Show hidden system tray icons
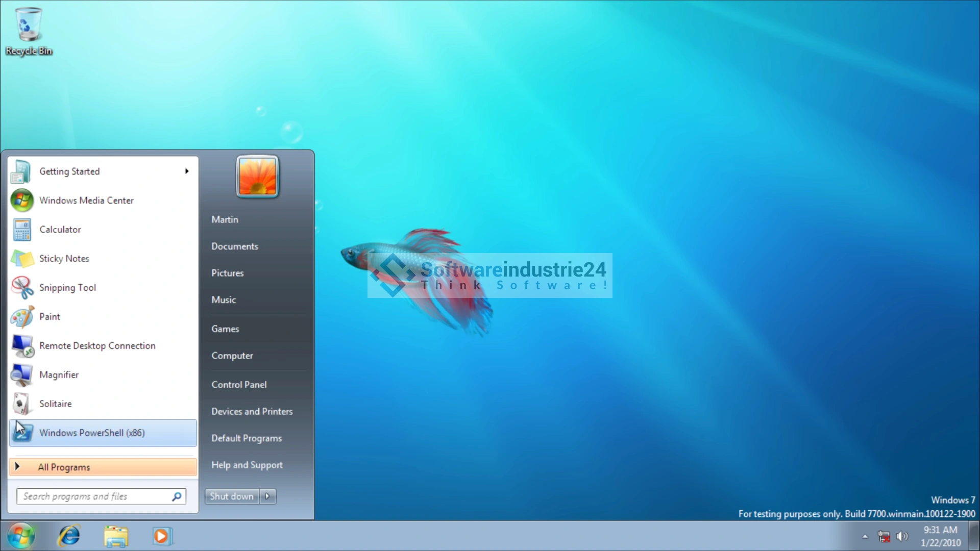980x551 pixels. 865,536
